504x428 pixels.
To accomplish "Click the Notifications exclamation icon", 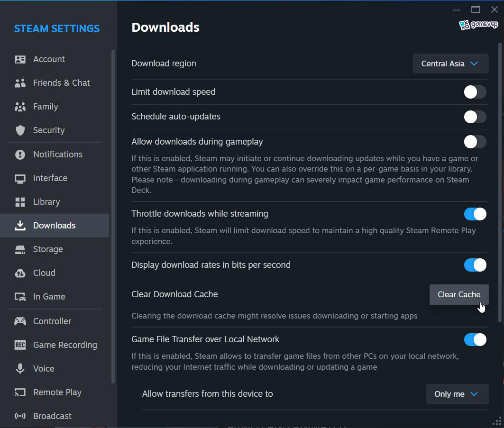I will (20, 155).
